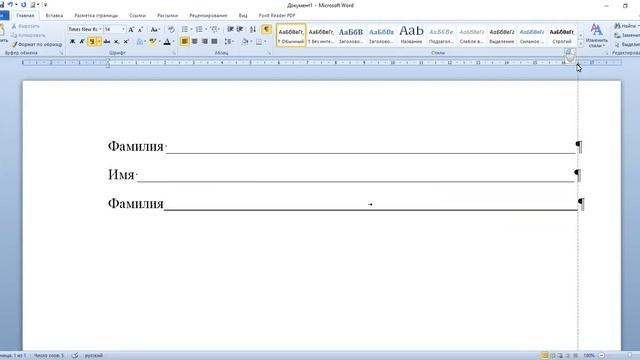Expand the styles gallery with the More arrow

pyautogui.click(x=580, y=44)
